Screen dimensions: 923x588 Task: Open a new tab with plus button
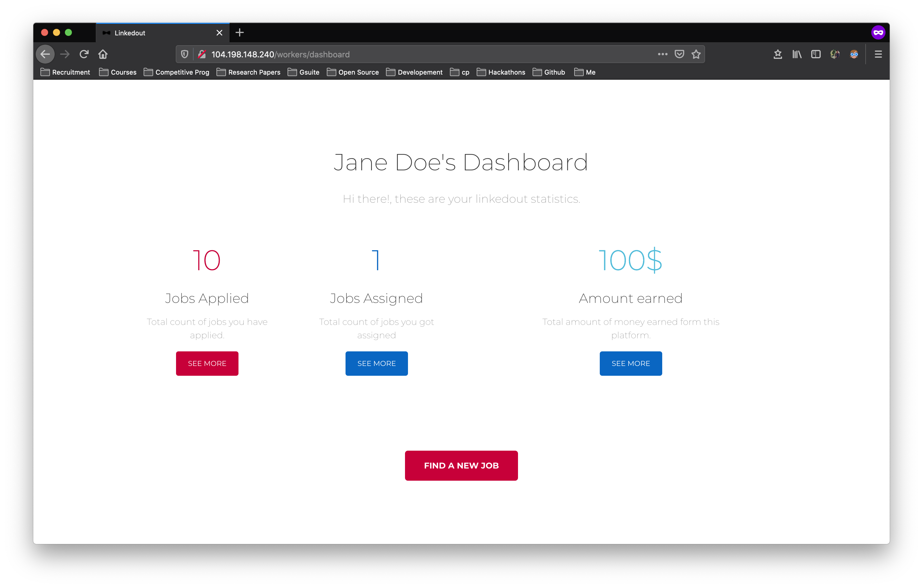[x=240, y=33]
